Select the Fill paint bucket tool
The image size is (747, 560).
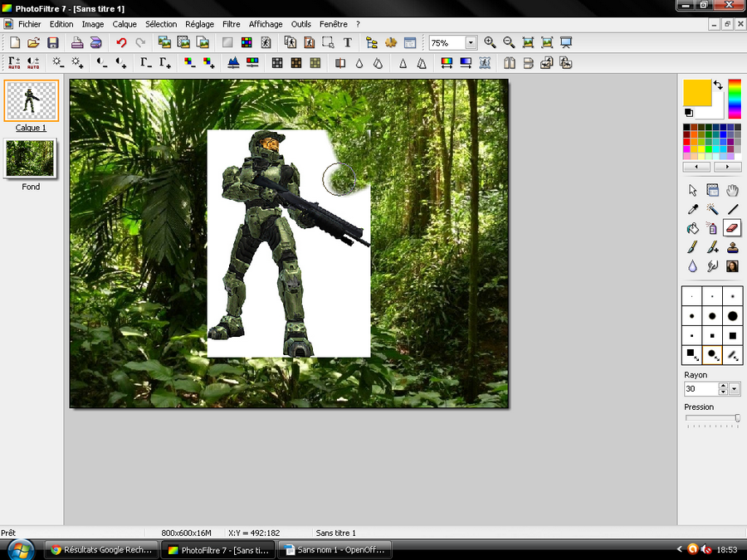[693, 229]
